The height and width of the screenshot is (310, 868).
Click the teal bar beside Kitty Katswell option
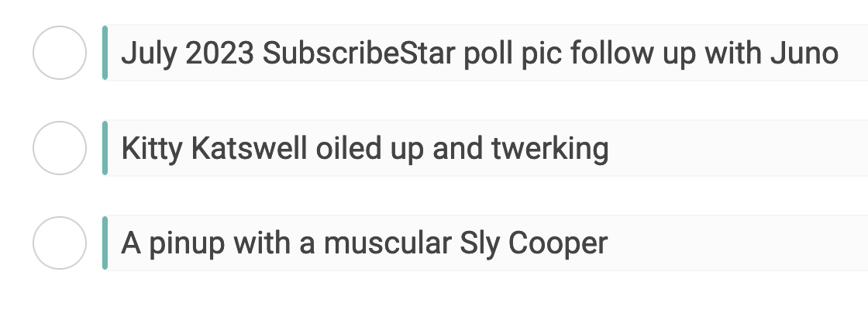coord(105,148)
